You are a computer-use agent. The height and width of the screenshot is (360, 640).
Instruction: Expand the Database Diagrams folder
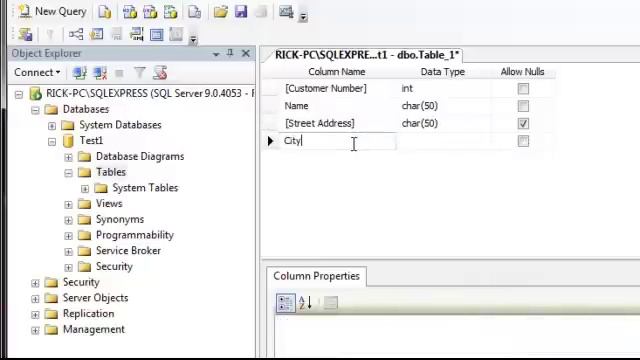tap(68, 157)
